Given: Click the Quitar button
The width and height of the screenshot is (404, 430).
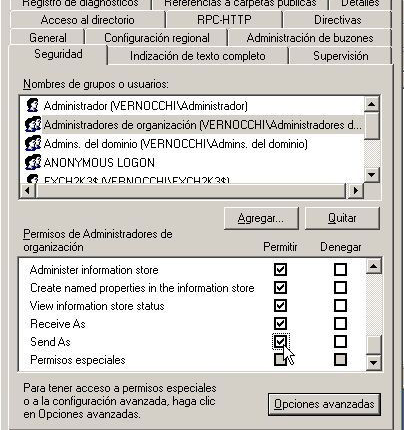Looking at the screenshot, I should [342, 218].
